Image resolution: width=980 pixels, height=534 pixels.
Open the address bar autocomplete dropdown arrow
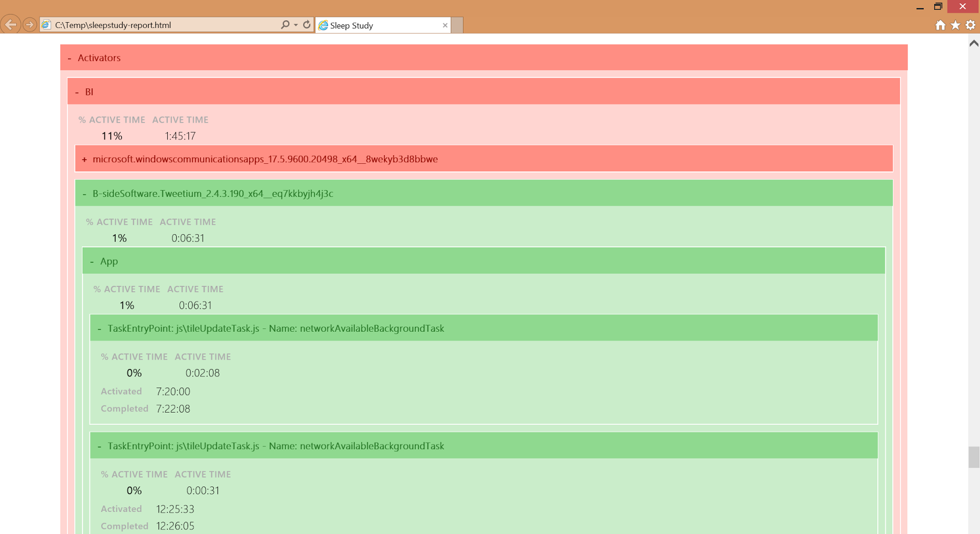(x=296, y=25)
